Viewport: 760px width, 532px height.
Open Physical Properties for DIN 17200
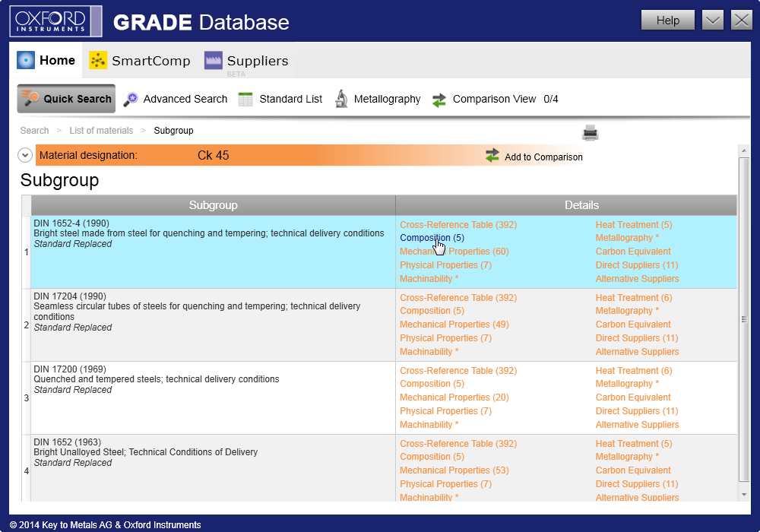pyautogui.click(x=445, y=410)
